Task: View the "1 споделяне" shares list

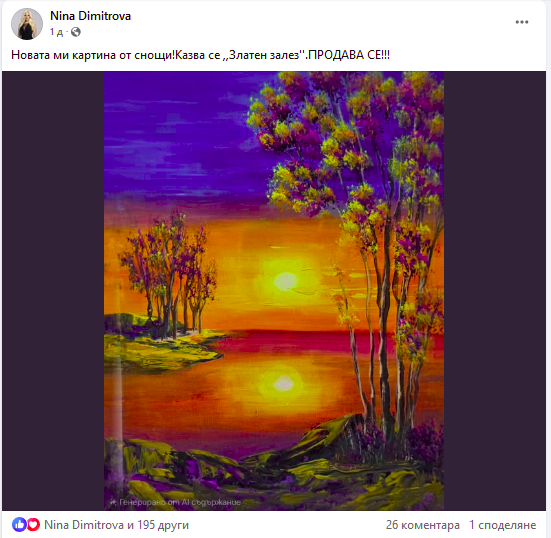Action: click(x=503, y=525)
